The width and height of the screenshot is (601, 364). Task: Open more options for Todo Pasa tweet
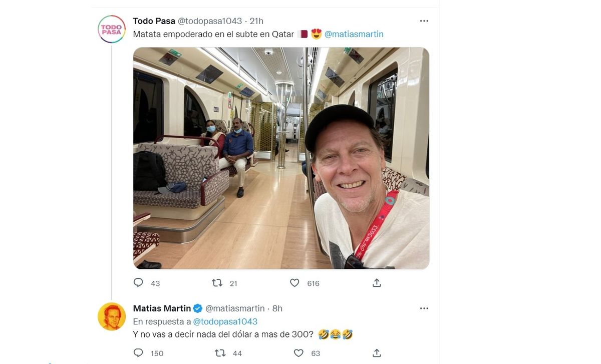tap(424, 21)
